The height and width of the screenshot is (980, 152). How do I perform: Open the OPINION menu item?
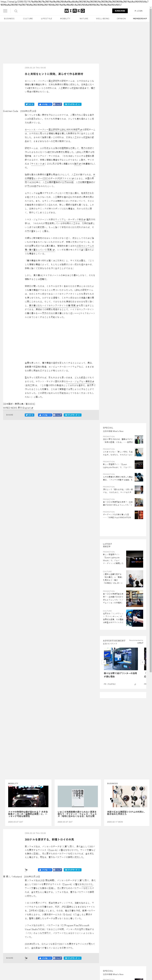click(x=121, y=19)
